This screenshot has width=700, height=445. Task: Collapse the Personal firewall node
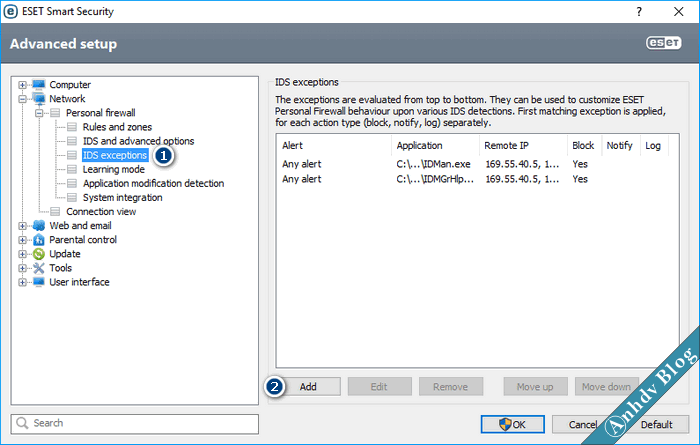click(39, 113)
